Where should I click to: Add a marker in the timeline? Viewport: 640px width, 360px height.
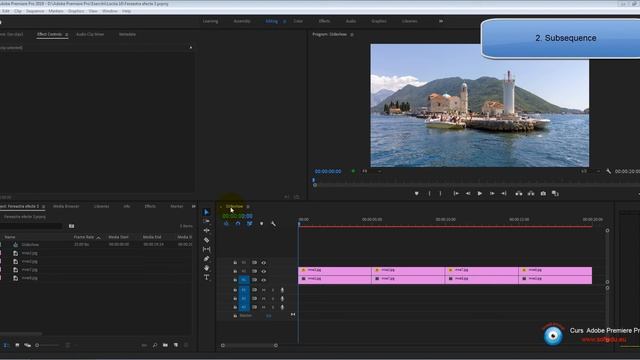pos(262,224)
